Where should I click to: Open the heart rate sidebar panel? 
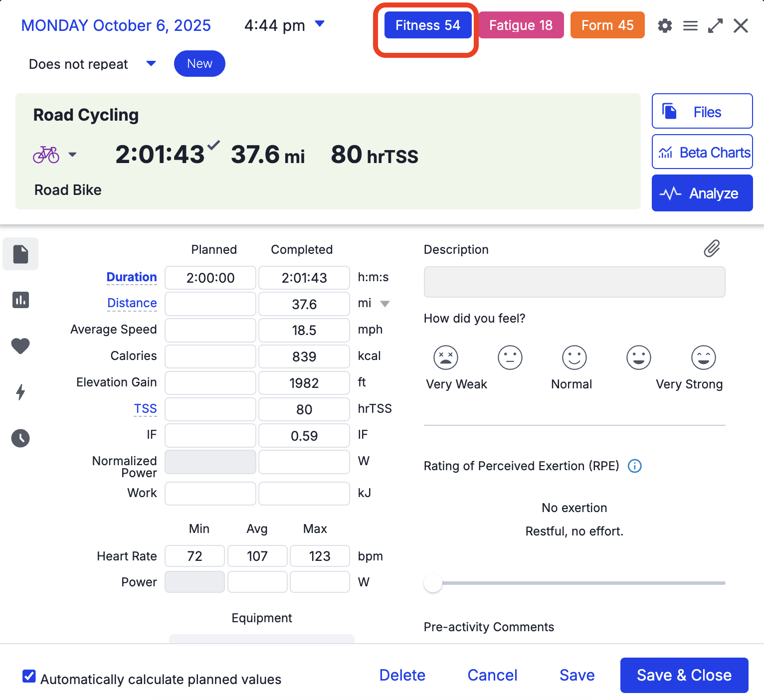pyautogui.click(x=20, y=346)
